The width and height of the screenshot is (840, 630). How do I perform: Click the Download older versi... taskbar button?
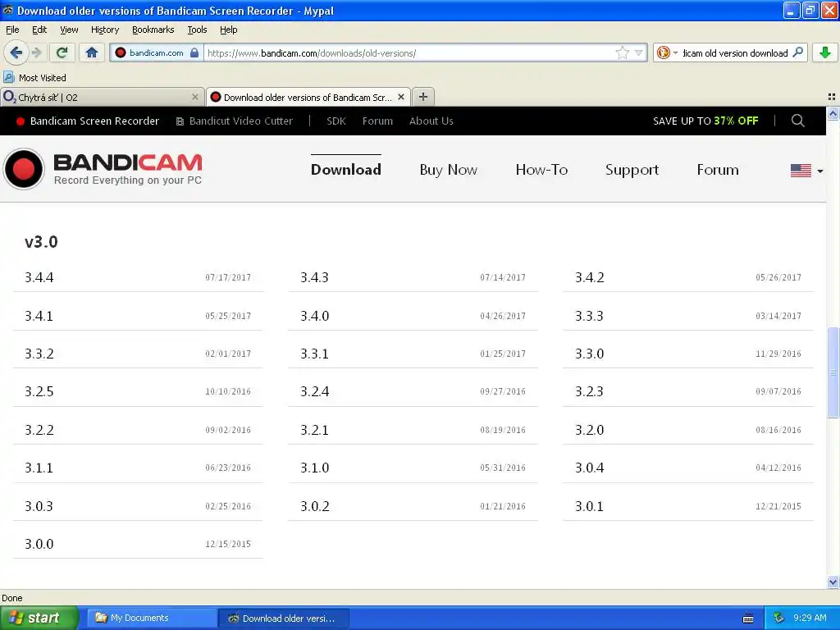[283, 619]
